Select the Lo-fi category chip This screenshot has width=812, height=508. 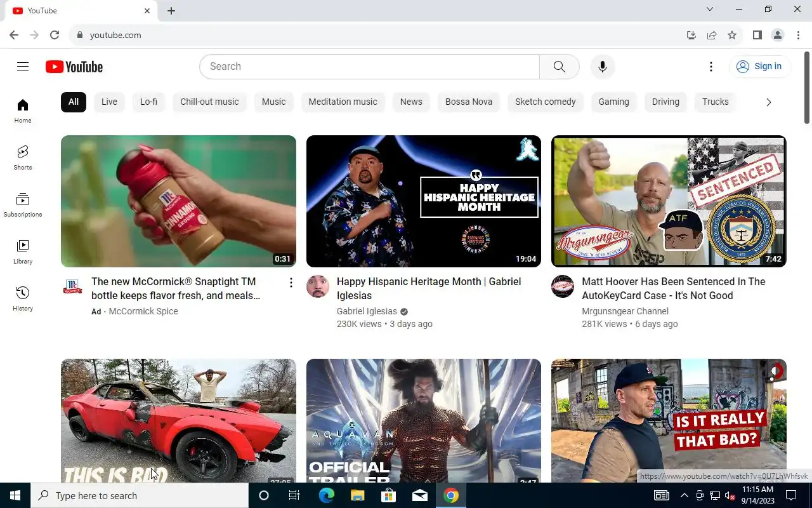pos(148,102)
